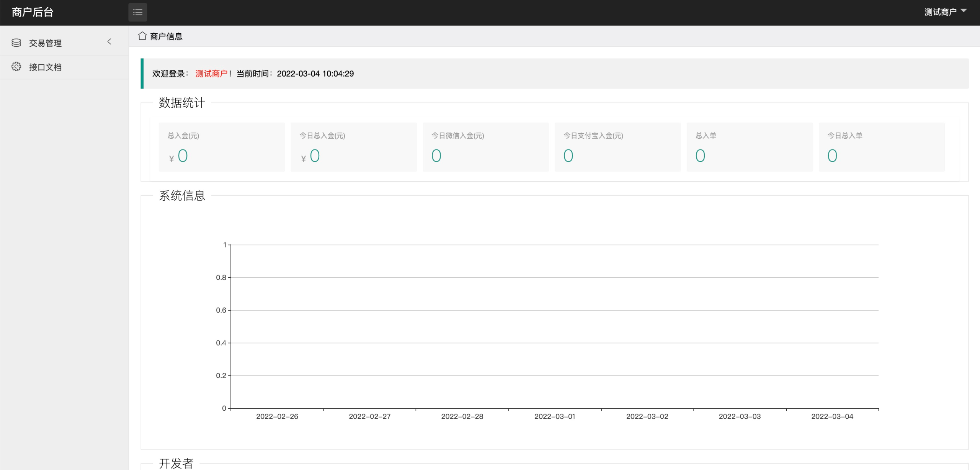Open the 测试商户 user dropdown

940,12
